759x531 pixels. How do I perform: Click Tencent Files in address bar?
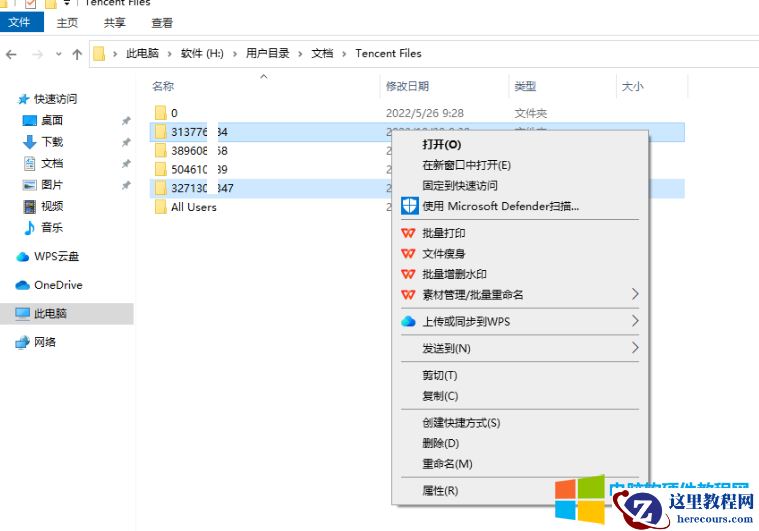pyautogui.click(x=388, y=53)
